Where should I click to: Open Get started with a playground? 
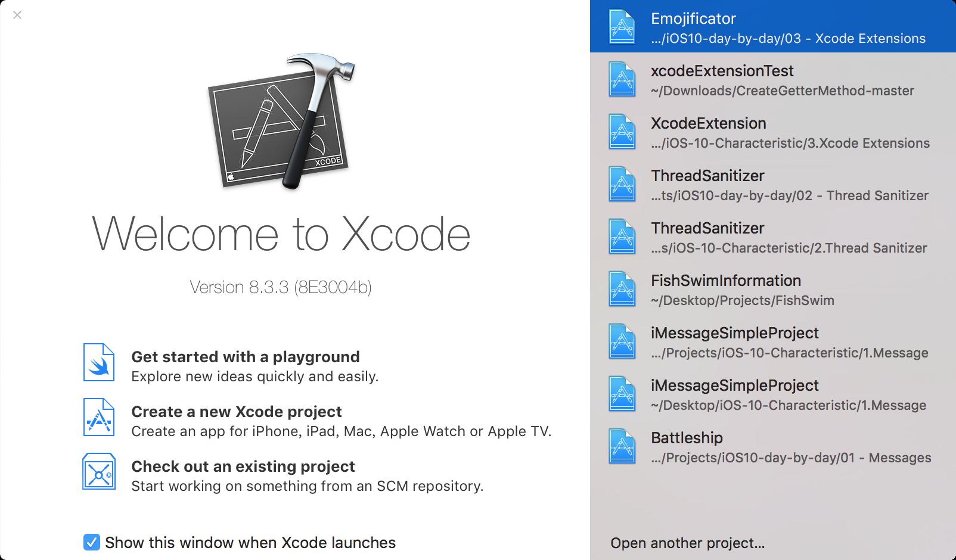(246, 357)
